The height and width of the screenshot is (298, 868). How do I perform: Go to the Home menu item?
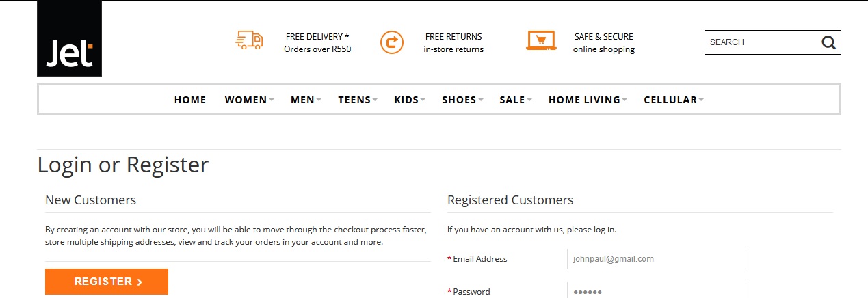(x=190, y=100)
